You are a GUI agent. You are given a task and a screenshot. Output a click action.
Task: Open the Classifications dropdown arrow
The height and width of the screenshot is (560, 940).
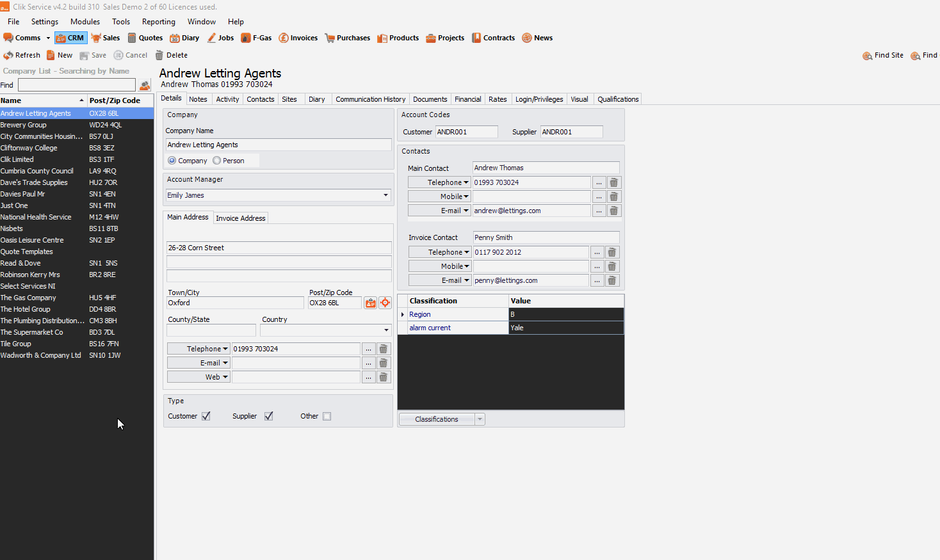pyautogui.click(x=480, y=419)
